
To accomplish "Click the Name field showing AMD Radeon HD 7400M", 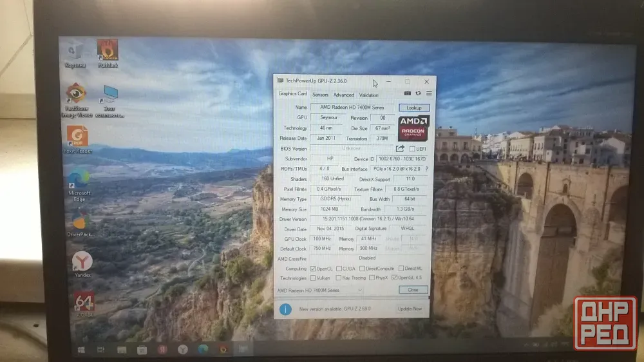I will (352, 107).
